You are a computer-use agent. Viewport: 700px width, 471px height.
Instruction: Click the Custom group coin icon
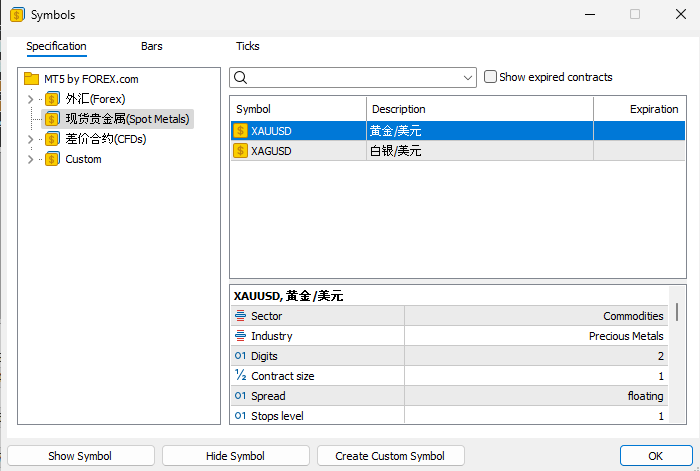click(x=53, y=159)
